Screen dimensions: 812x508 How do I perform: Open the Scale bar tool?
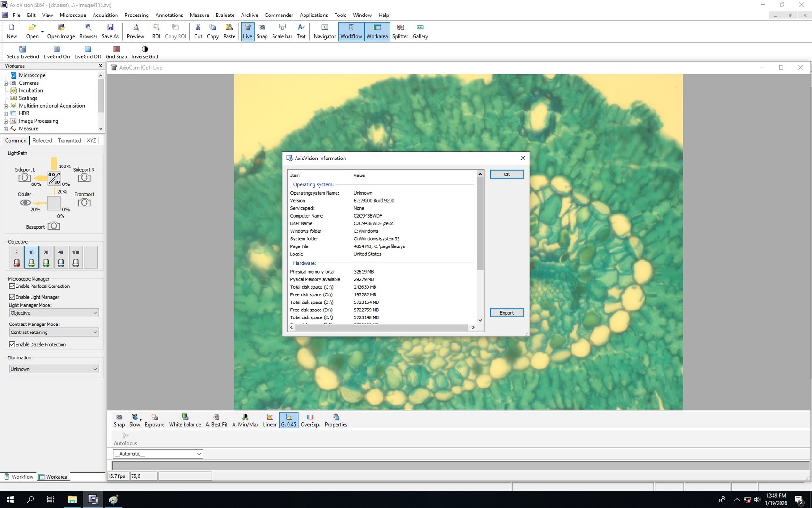(x=282, y=32)
